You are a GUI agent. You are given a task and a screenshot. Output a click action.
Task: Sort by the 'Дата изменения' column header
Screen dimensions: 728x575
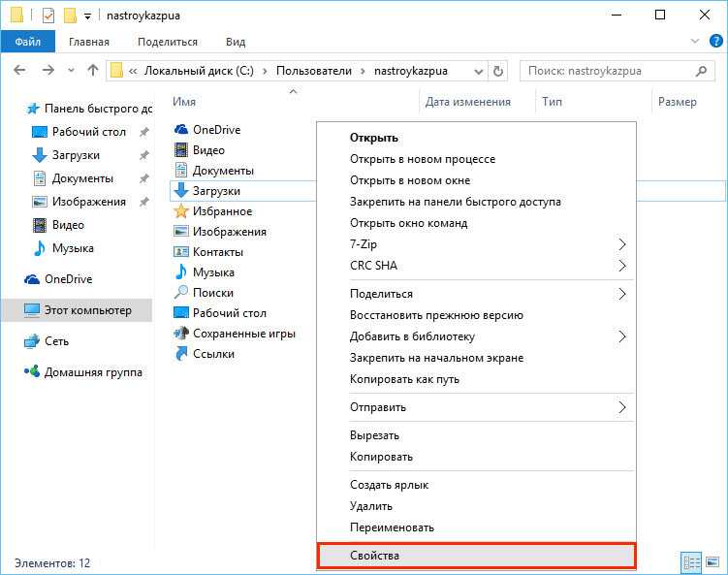pyautogui.click(x=467, y=102)
